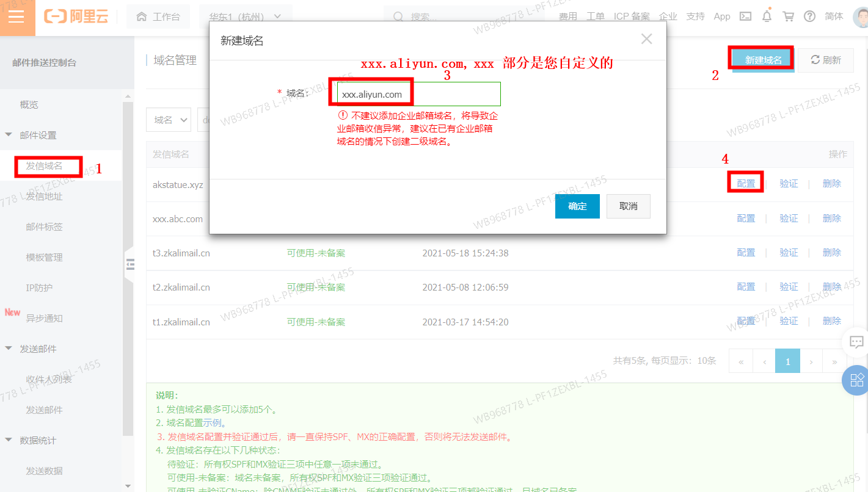Switch language with 简体
Screen dimensions: 868x492
pyautogui.click(x=834, y=16)
